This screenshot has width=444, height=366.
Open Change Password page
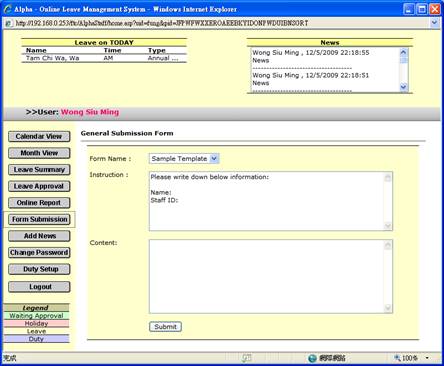(x=39, y=253)
